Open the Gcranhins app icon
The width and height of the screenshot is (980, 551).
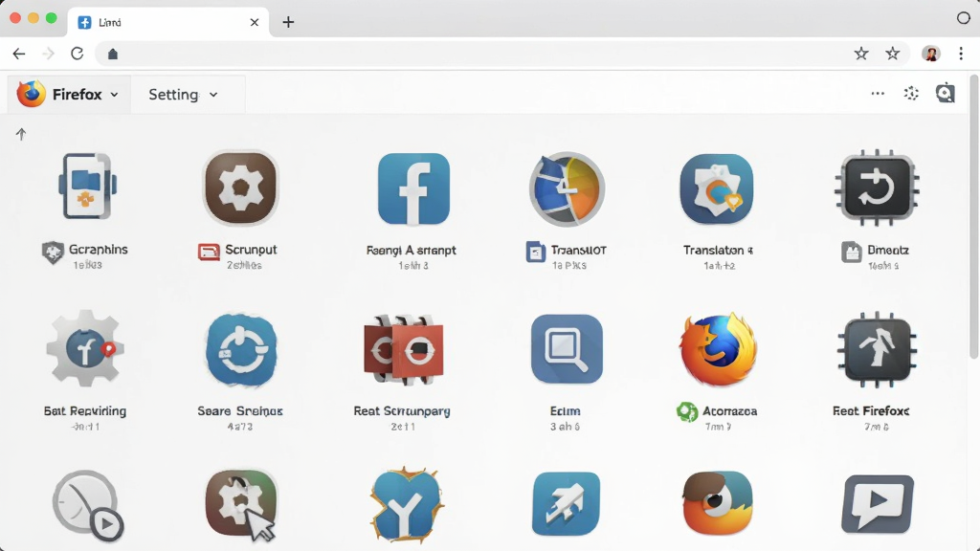pyautogui.click(x=87, y=187)
